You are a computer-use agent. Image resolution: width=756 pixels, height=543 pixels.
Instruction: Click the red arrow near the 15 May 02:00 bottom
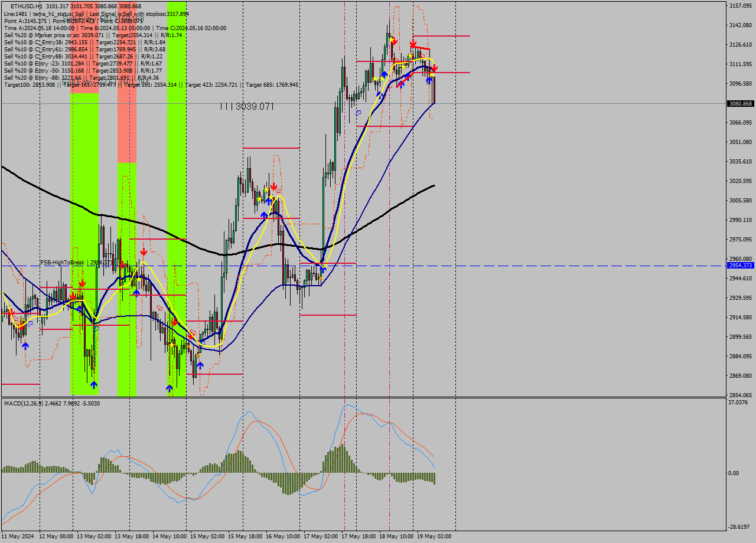[190, 335]
